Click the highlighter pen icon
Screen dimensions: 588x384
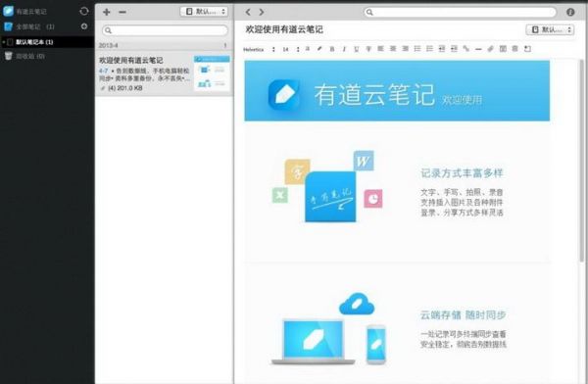pyautogui.click(x=319, y=49)
